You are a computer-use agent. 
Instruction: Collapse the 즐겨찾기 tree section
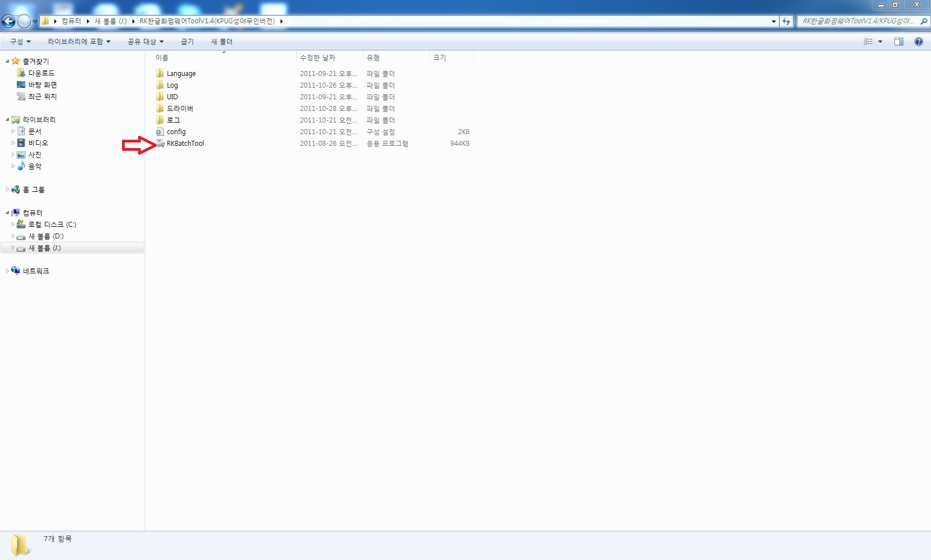[7, 62]
